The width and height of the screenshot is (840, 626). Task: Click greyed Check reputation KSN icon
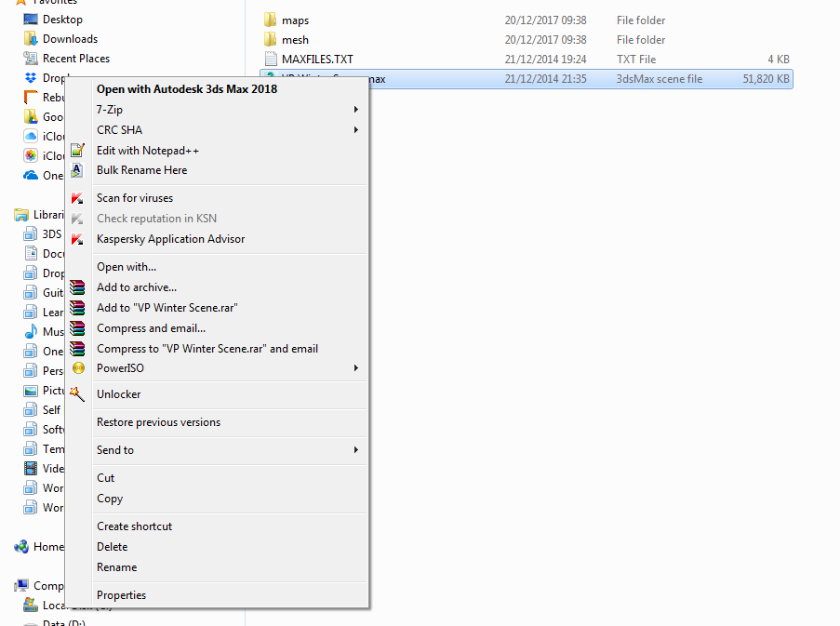click(x=78, y=219)
